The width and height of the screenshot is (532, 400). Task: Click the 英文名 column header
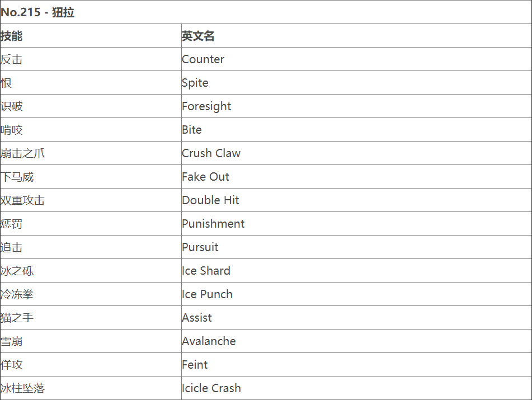pyautogui.click(x=198, y=36)
